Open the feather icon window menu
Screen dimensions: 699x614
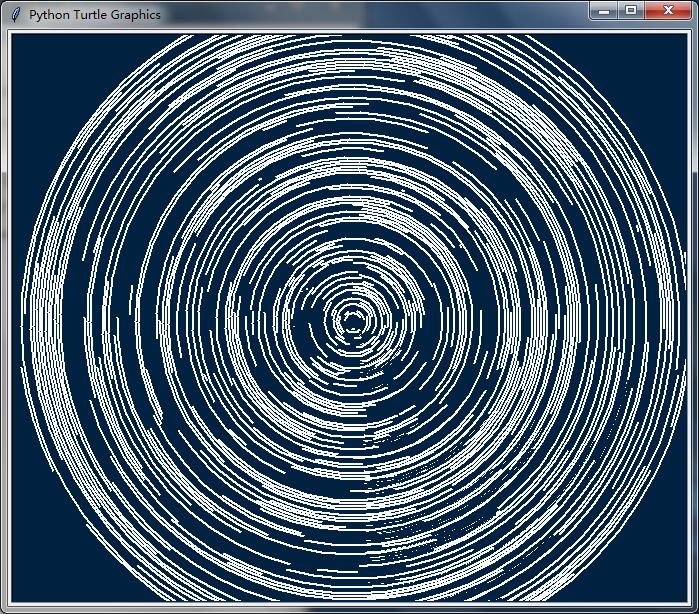[16, 15]
